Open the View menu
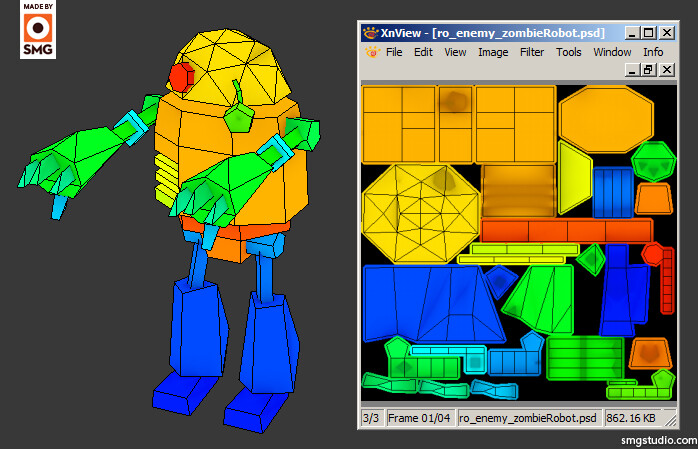Viewport: 698px width, 449px height. (455, 52)
